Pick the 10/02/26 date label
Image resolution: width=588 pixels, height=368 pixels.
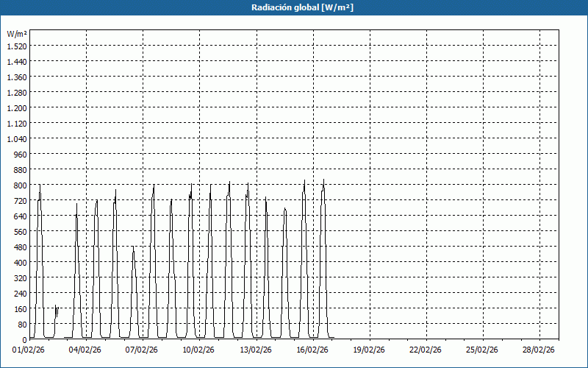[198, 350]
